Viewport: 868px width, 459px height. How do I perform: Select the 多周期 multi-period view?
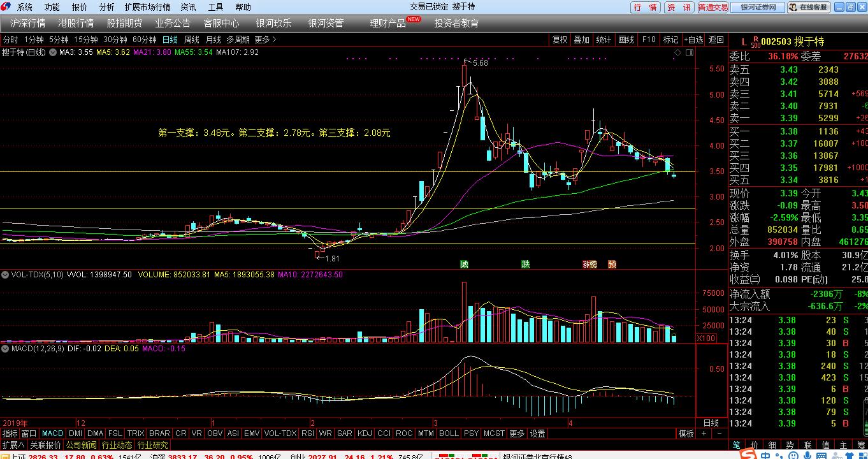click(x=238, y=40)
